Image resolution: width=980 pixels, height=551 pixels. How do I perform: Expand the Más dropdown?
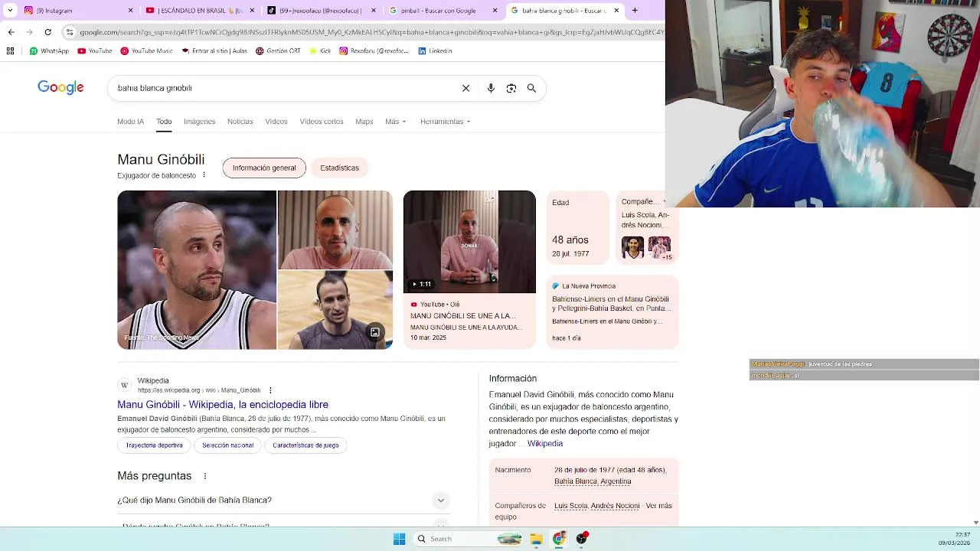tap(395, 122)
